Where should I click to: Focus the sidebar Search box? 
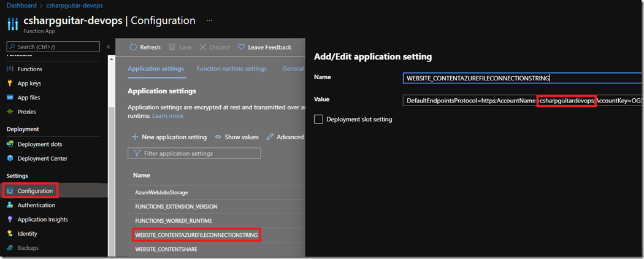(53, 47)
